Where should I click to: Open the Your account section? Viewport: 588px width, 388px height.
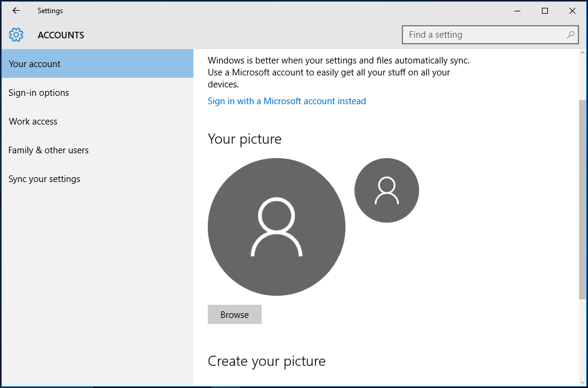[98, 63]
